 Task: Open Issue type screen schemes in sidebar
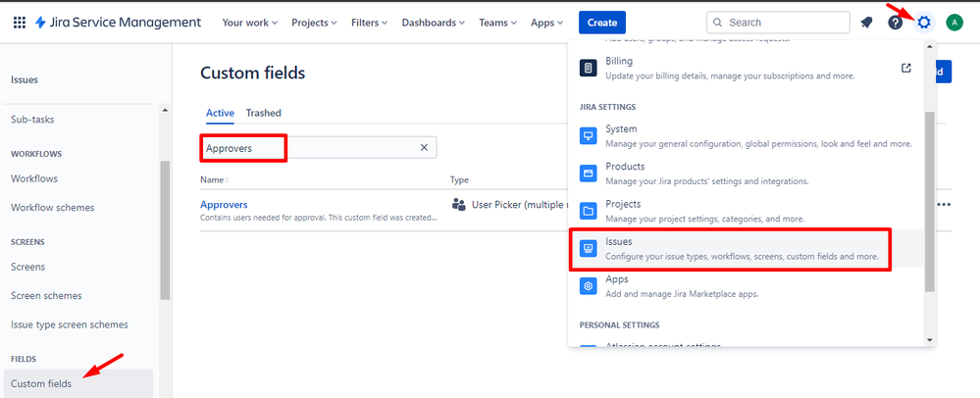pyautogui.click(x=70, y=324)
